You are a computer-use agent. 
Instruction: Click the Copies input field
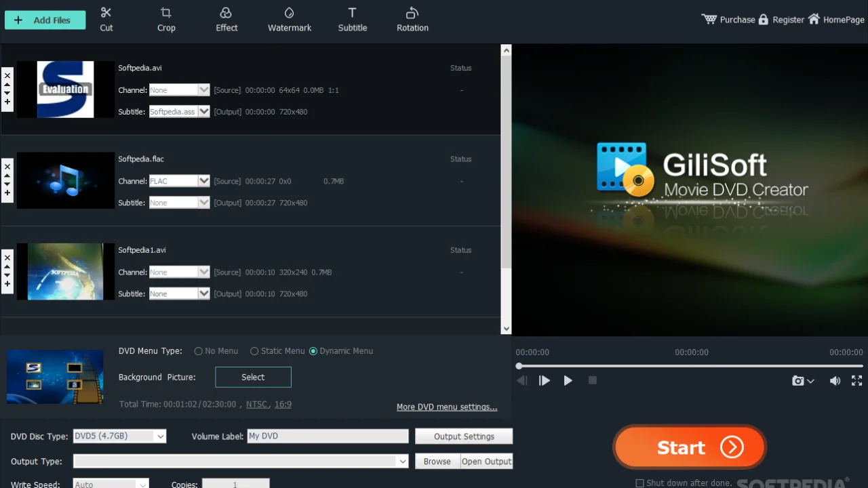point(235,484)
